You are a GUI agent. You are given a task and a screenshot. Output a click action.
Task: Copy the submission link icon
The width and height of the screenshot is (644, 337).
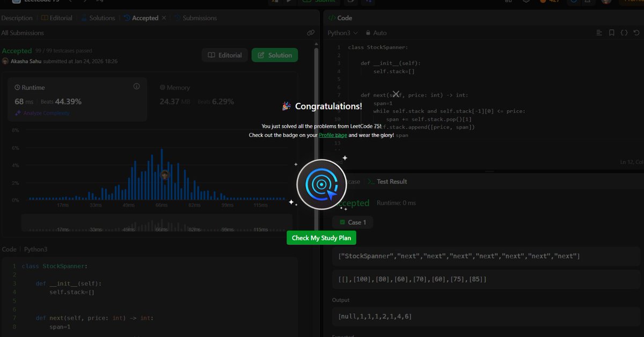(311, 33)
